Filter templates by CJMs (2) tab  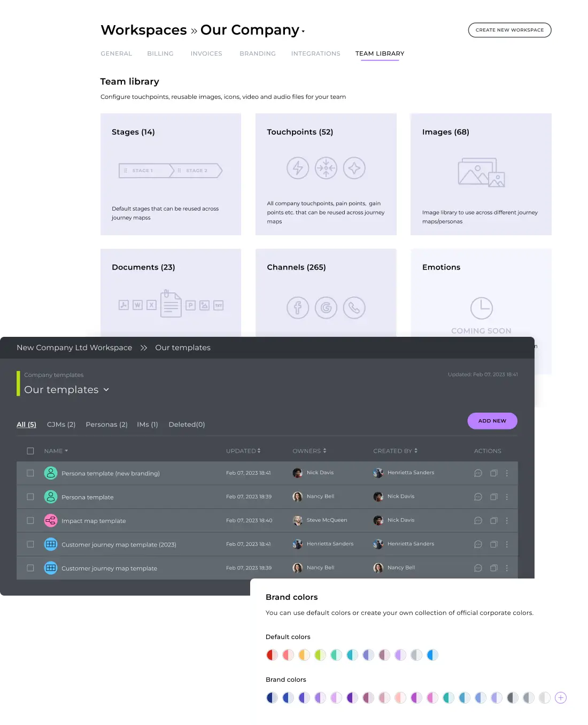point(61,425)
